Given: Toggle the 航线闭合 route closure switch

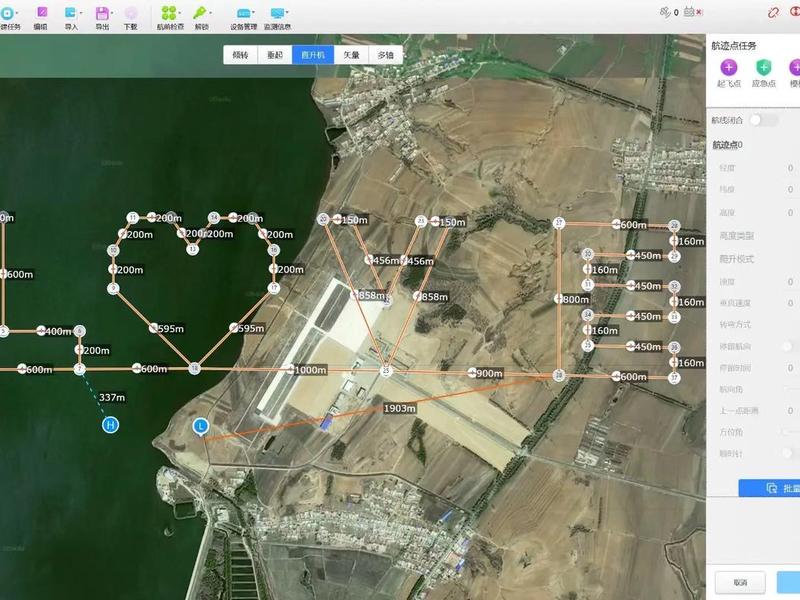Looking at the screenshot, I should click(764, 120).
